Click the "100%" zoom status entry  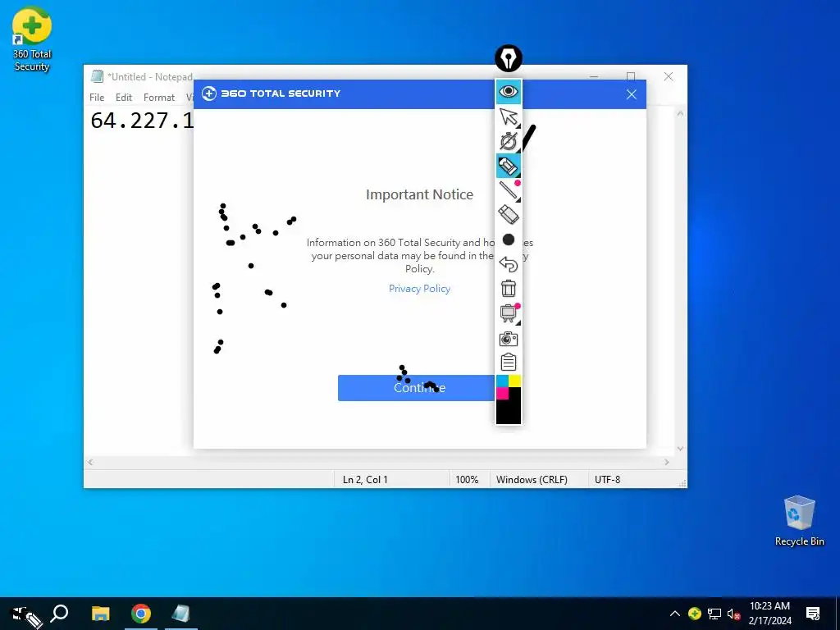(467, 479)
